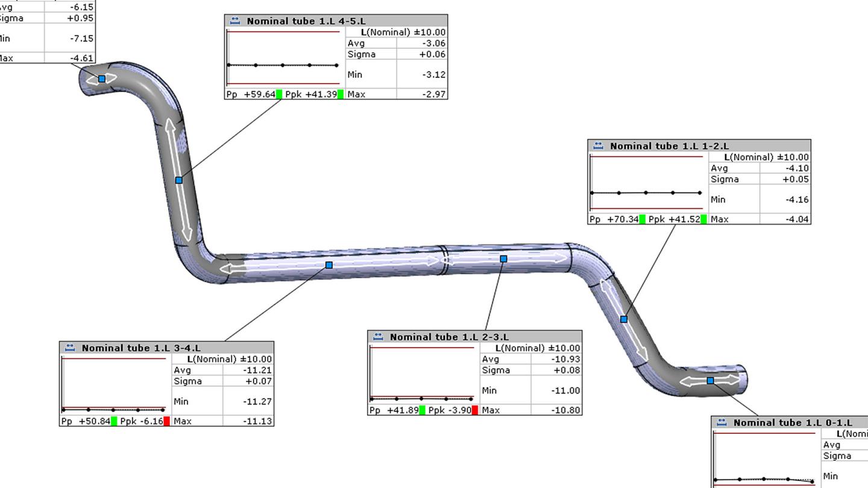Select the blue marker on the middle horizontal tube segment

click(329, 264)
